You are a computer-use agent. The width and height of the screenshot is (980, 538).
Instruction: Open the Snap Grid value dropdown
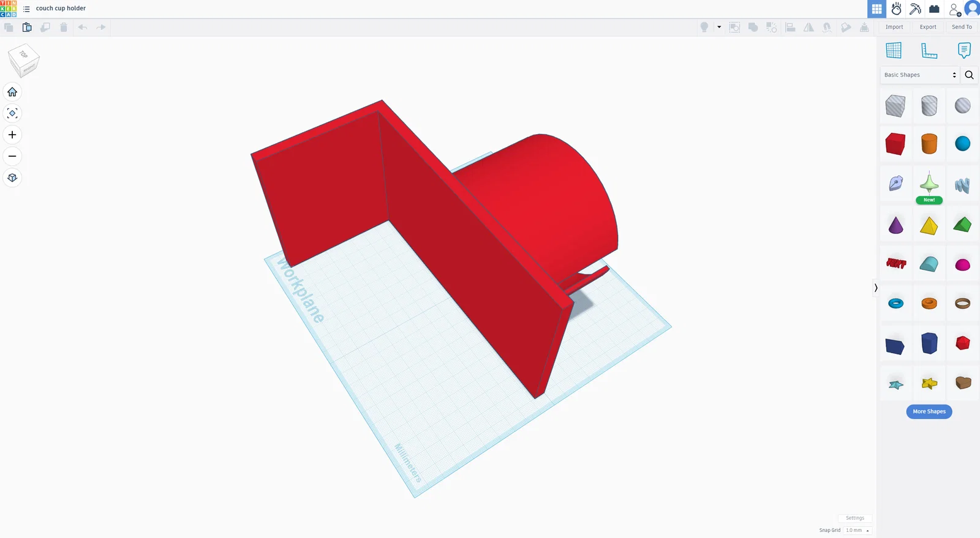pos(858,530)
